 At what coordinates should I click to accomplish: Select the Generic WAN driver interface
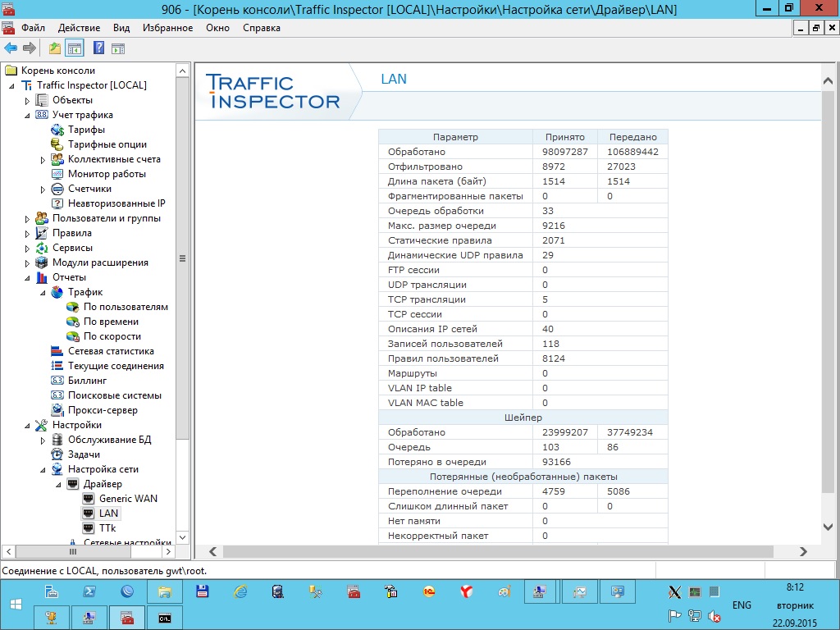128,499
